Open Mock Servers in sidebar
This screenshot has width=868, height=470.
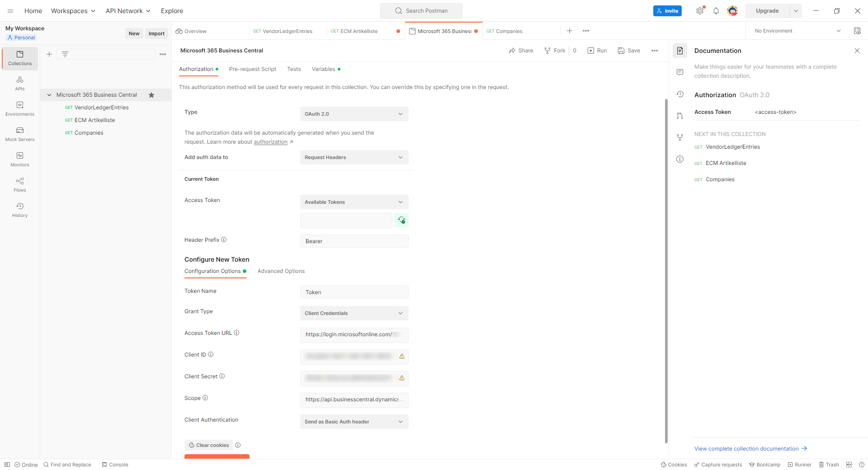tap(20, 134)
